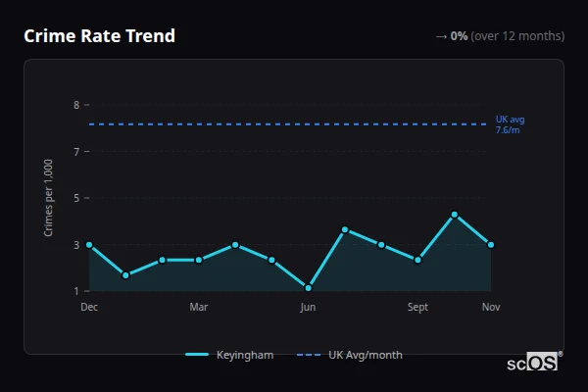Select the January data point
This screenshot has width=588, height=392.
point(125,275)
